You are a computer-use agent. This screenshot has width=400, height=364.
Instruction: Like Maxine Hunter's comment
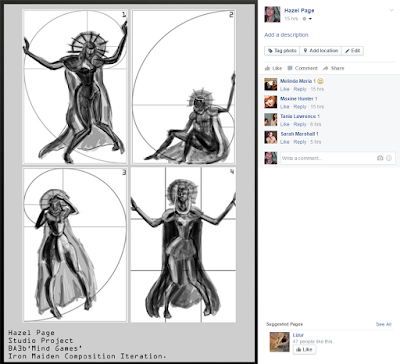[285, 107]
